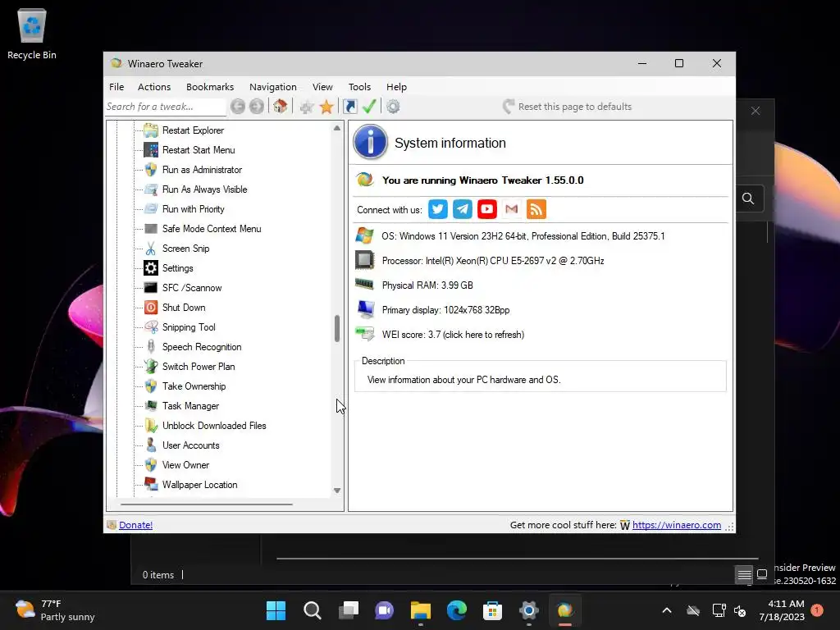
Task: Select Task Manager item
Action: point(190,406)
